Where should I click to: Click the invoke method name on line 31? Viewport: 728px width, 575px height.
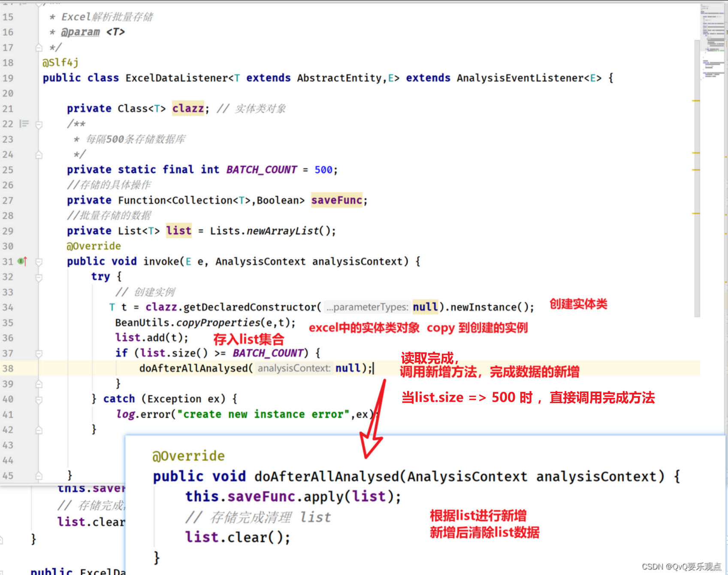tap(161, 262)
